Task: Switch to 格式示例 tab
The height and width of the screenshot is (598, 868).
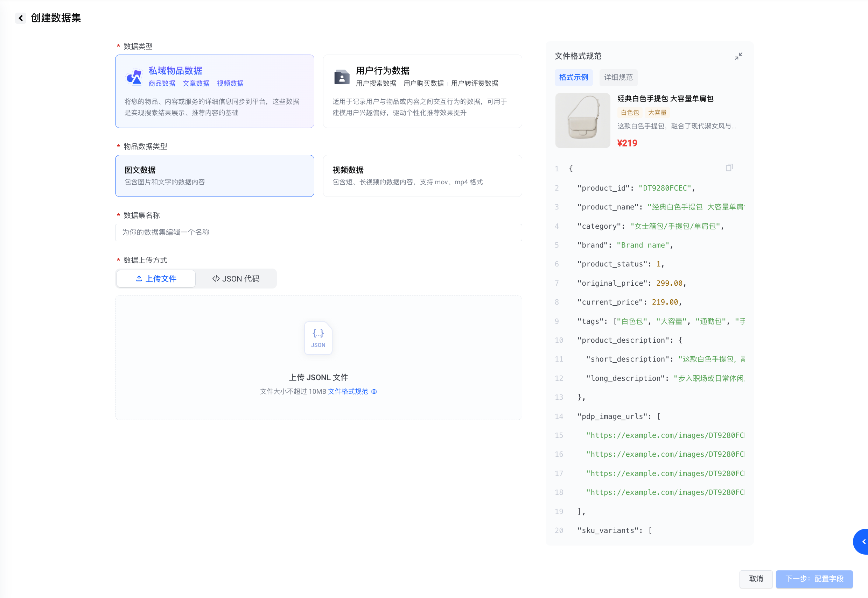Action: point(573,78)
